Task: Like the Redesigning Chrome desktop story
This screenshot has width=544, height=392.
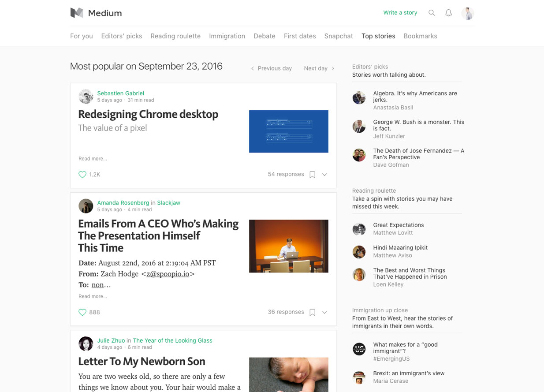Action: [82, 175]
